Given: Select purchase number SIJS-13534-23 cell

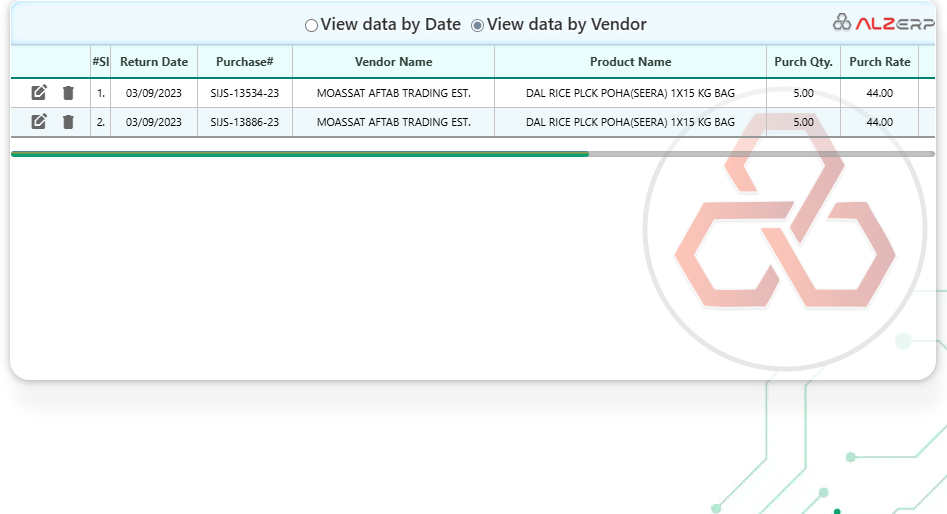Looking at the screenshot, I should (245, 93).
